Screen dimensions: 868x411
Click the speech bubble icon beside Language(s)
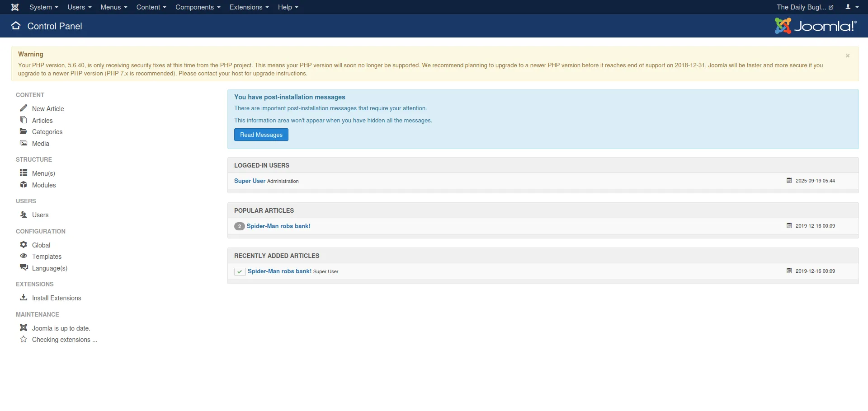(x=24, y=268)
